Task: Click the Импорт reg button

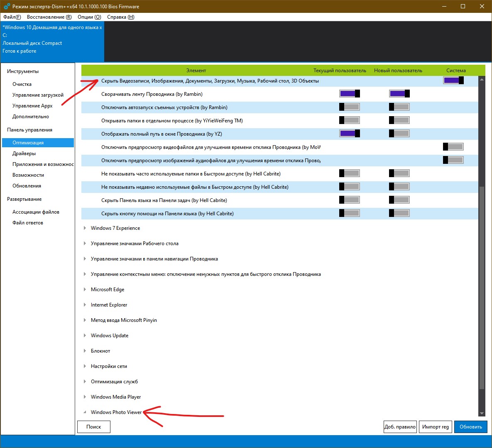Action: pyautogui.click(x=435, y=427)
